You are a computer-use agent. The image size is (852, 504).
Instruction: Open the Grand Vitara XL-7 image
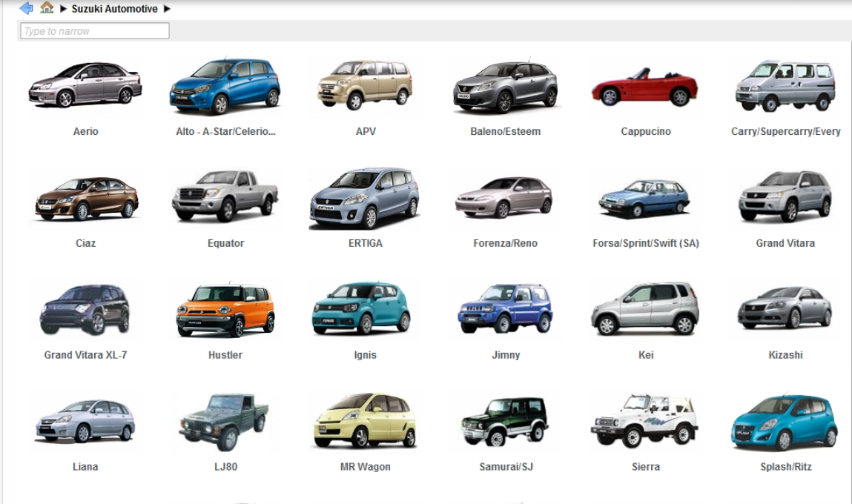(x=85, y=309)
